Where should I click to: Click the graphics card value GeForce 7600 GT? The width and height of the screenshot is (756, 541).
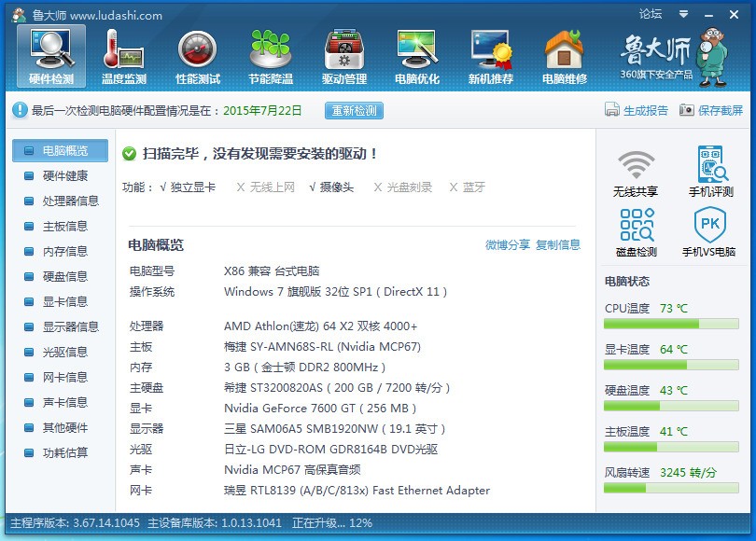pyautogui.click(x=320, y=408)
